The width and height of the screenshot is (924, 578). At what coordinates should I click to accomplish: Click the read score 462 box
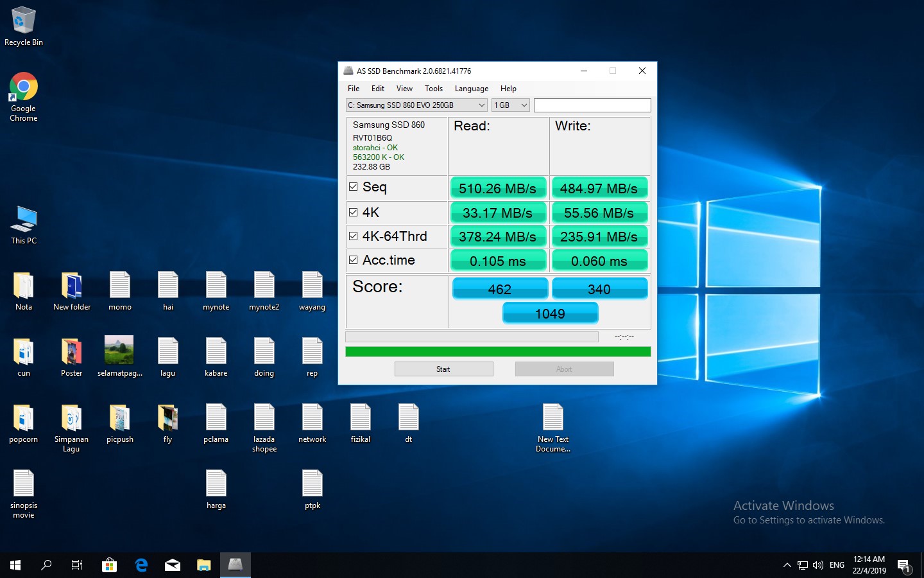500,289
